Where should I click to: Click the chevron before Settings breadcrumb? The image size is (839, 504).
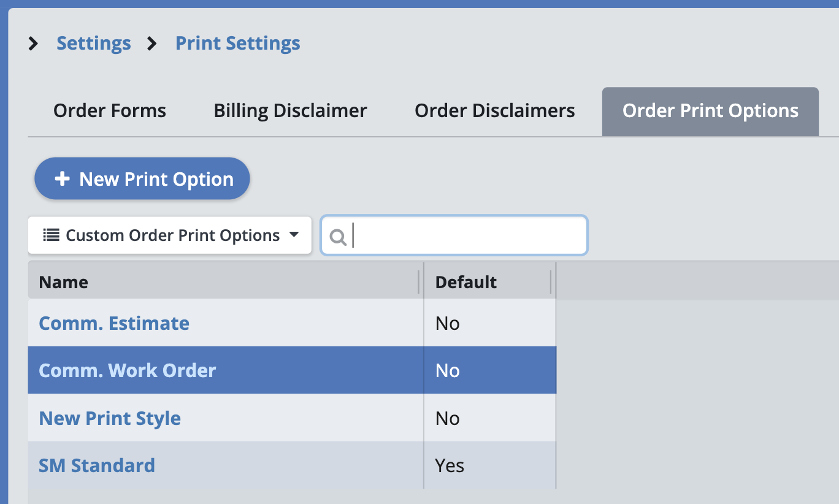[x=34, y=44]
